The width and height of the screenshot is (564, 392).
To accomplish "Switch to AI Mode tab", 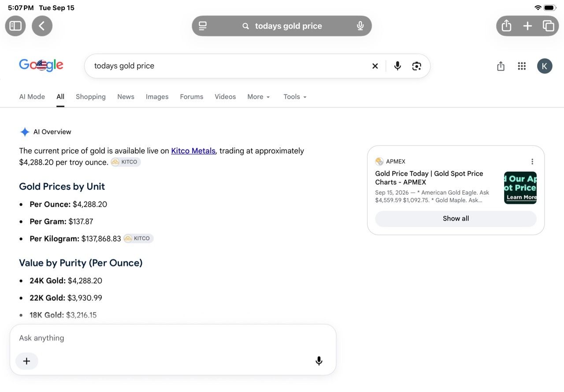I will [x=32, y=97].
